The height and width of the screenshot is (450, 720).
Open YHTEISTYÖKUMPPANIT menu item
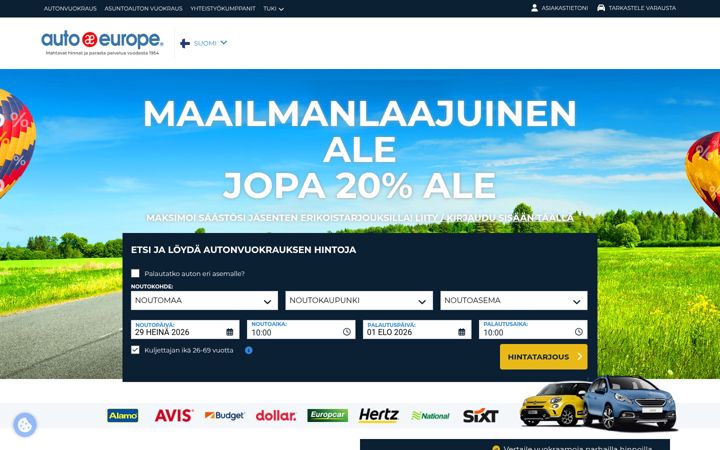point(223,8)
